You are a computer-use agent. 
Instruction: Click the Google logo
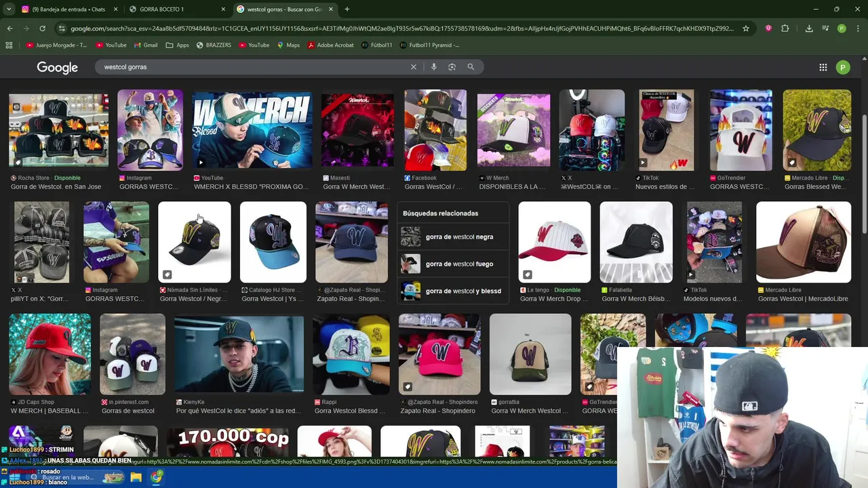[58, 68]
